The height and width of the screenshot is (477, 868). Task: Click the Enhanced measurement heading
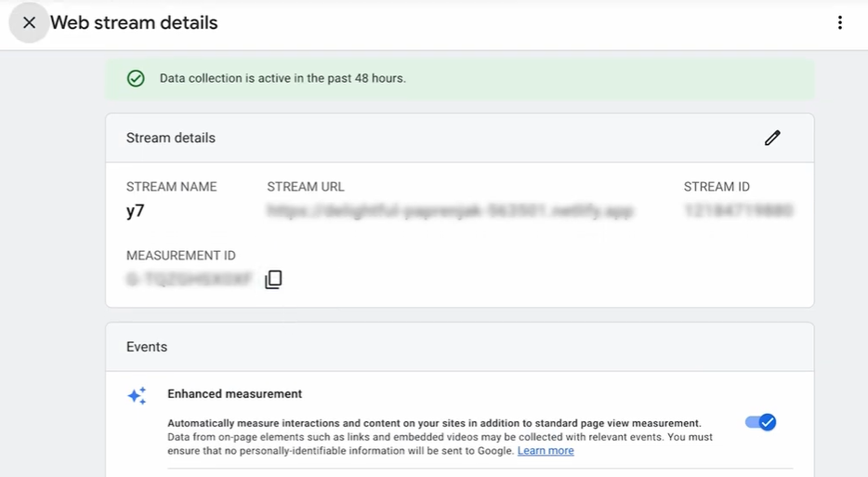235,394
